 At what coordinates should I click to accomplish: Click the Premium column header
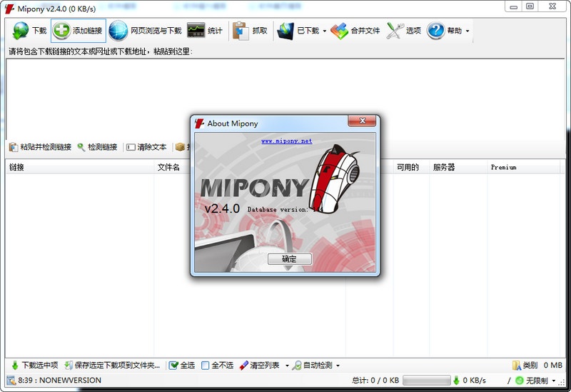click(x=524, y=167)
